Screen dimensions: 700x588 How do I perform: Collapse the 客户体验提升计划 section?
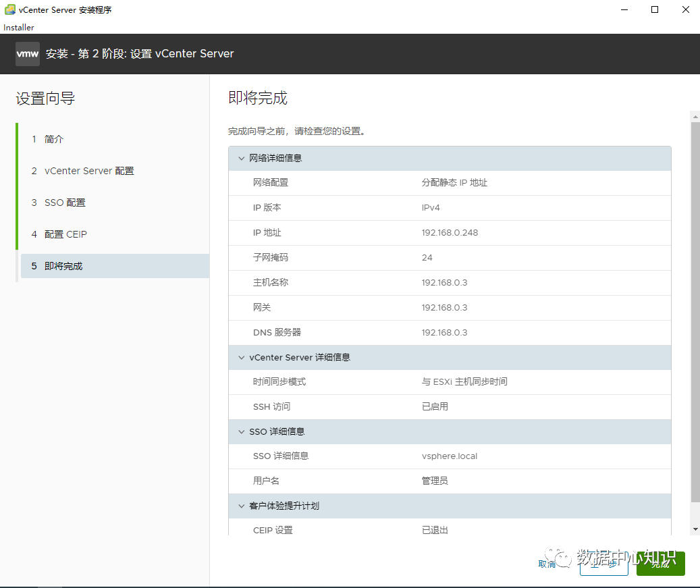pyautogui.click(x=242, y=506)
